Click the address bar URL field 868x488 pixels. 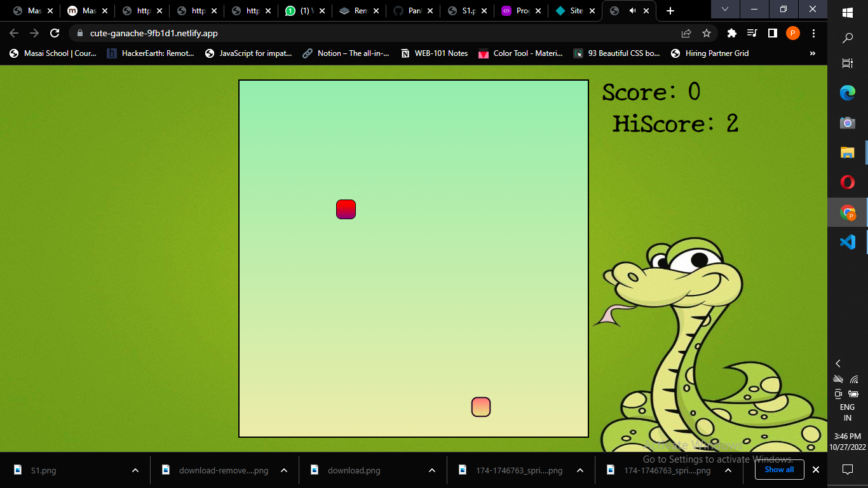pyautogui.click(x=381, y=33)
